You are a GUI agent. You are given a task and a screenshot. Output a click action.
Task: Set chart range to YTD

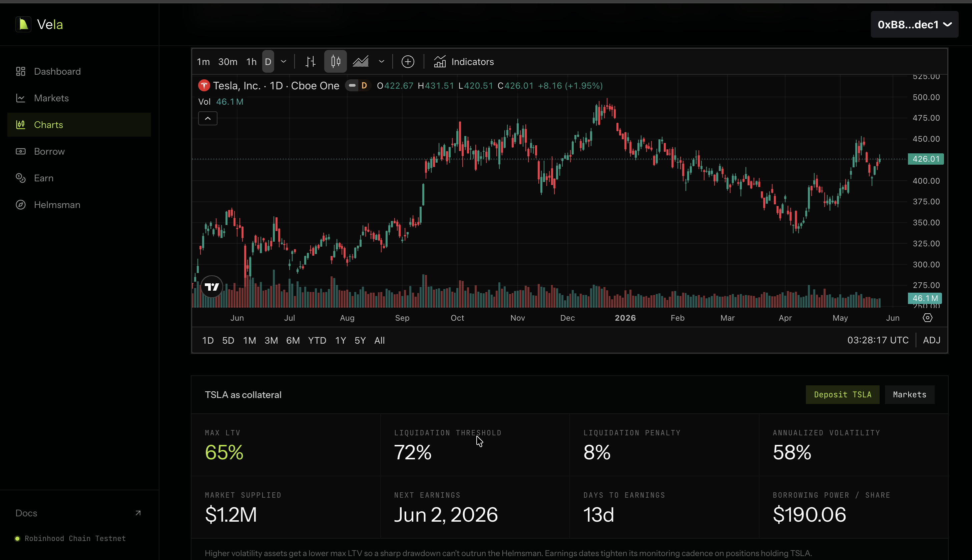pos(317,341)
